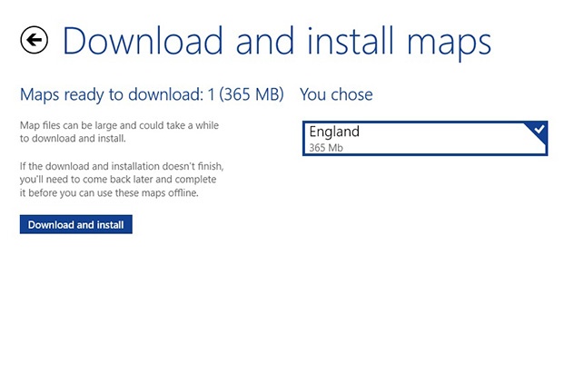The height and width of the screenshot is (392, 574).
Task: Click the blue bottom border of the England tile
Action: pyautogui.click(x=425, y=154)
